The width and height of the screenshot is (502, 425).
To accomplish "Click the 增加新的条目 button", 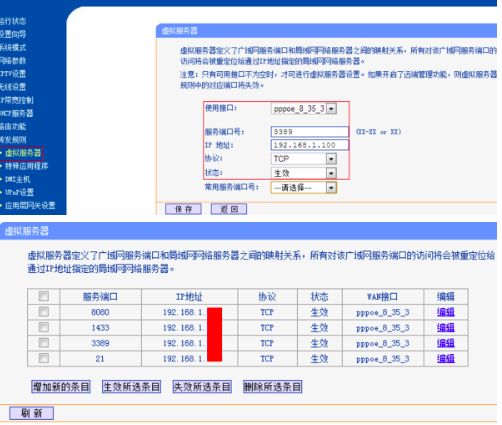I will tap(61, 387).
